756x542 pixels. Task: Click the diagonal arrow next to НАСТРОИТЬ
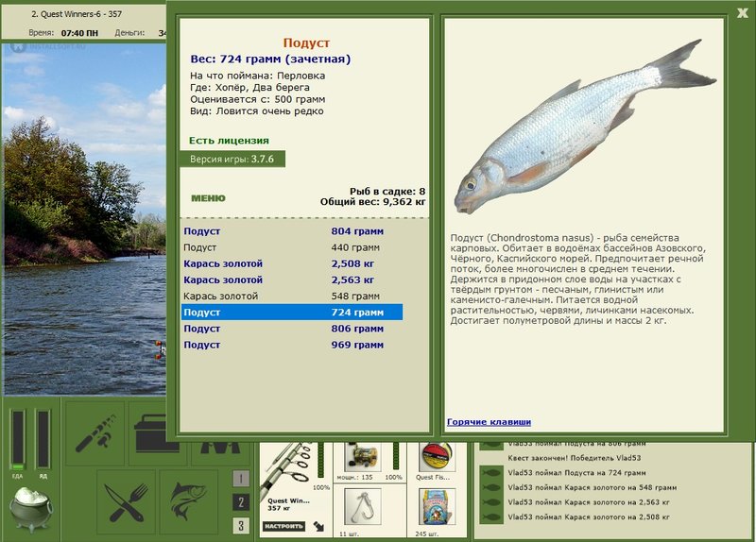tap(318, 526)
